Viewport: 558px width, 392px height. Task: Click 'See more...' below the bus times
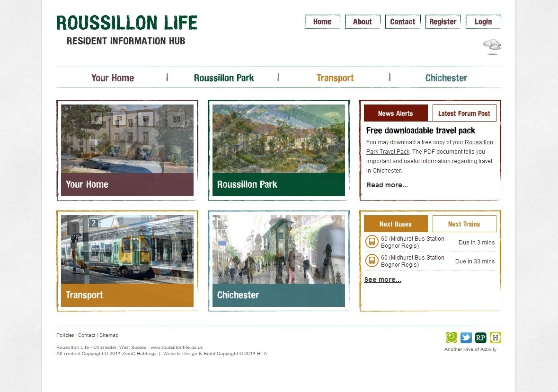(x=382, y=279)
